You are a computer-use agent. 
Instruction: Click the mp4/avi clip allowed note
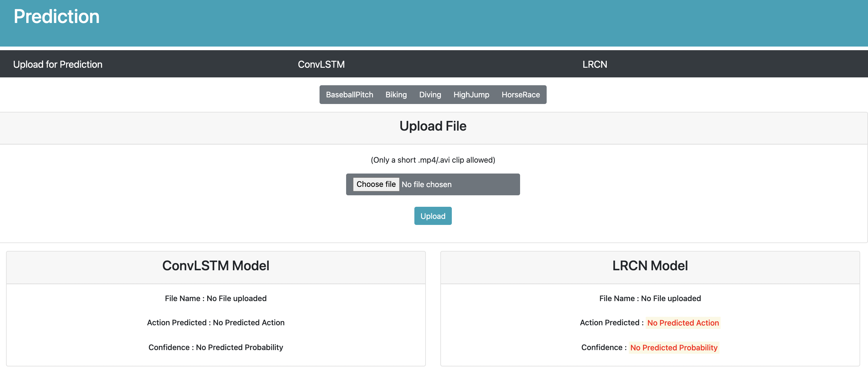[433, 160]
